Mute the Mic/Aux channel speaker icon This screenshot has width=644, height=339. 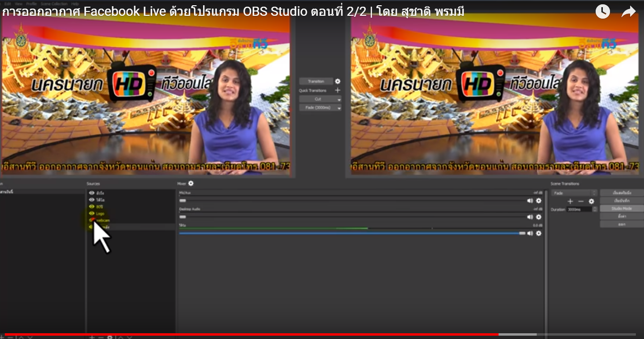[530, 201]
